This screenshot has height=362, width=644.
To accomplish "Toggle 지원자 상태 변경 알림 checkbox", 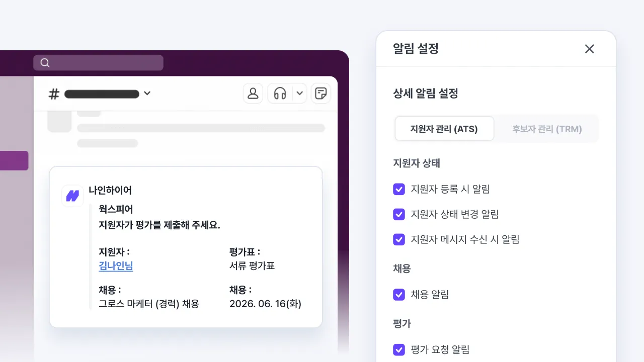I will [x=399, y=214].
